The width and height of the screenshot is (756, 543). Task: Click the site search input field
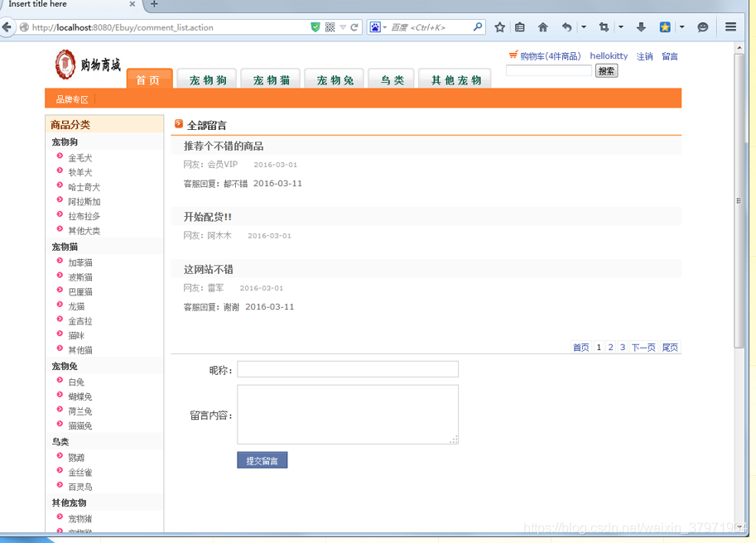coord(549,71)
